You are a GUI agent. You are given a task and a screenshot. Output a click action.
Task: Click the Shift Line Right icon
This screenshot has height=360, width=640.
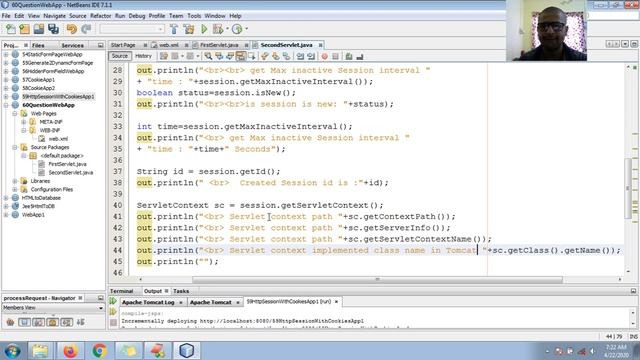311,56
